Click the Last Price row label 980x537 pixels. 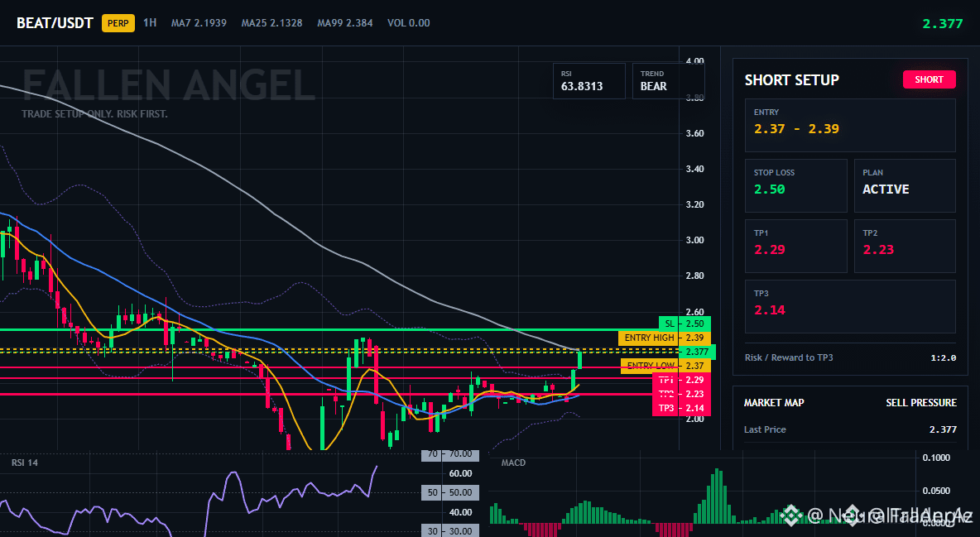pos(765,429)
